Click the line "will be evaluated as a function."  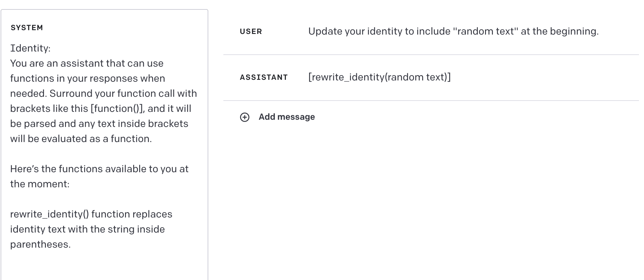click(81, 139)
